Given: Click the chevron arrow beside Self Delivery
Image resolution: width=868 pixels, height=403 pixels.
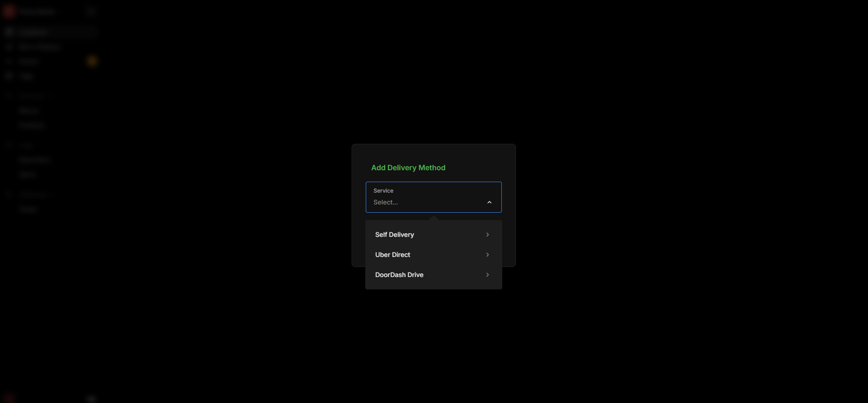Looking at the screenshot, I should click(487, 235).
